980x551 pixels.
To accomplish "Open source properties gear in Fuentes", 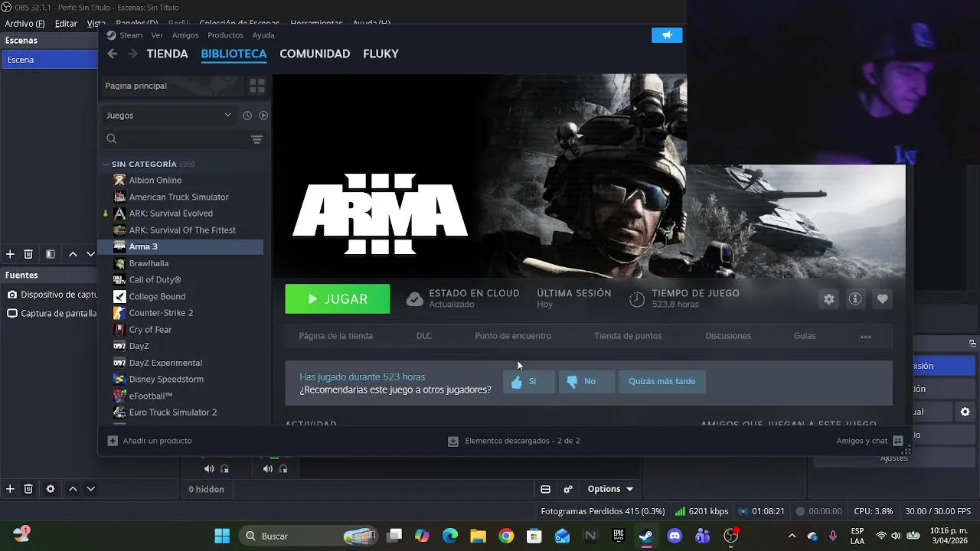I will 51,489.
